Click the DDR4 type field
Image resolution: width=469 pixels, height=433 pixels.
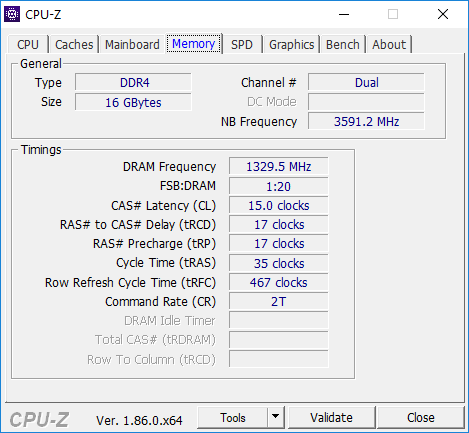click(133, 82)
